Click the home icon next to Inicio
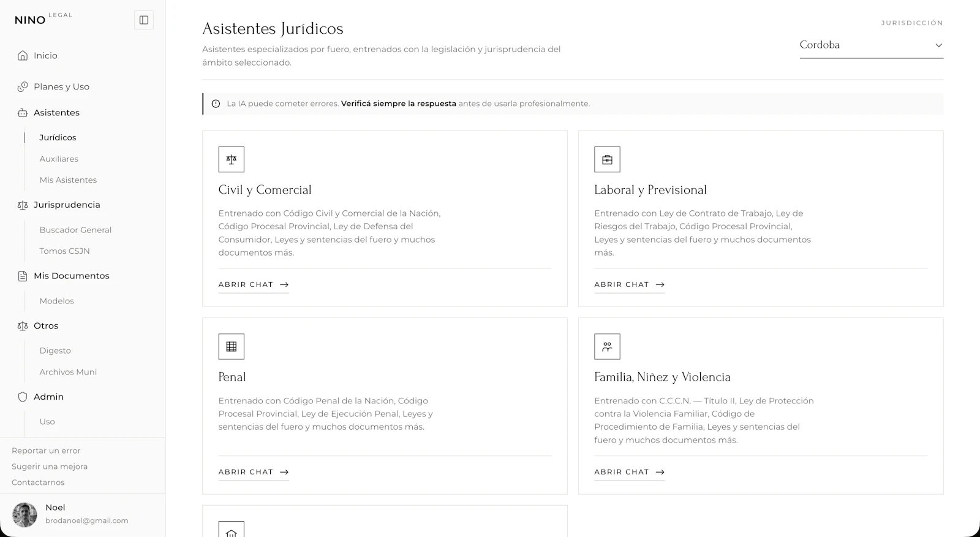 [23, 55]
